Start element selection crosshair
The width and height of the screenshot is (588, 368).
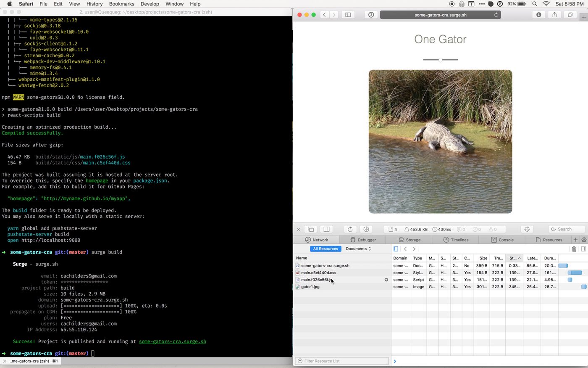click(x=527, y=229)
